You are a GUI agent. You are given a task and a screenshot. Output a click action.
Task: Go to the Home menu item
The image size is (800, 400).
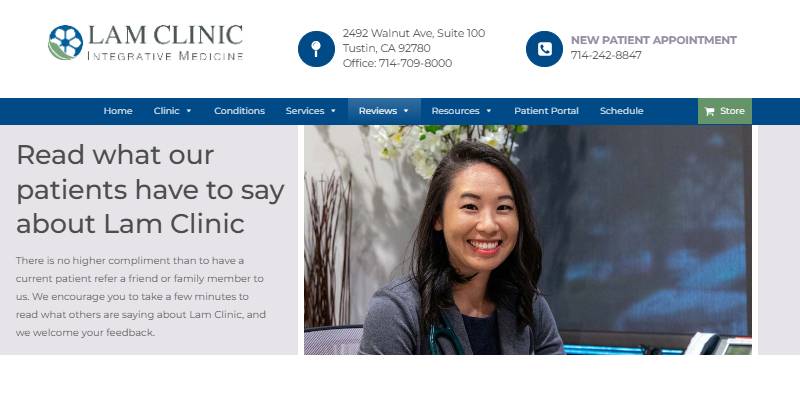118,111
